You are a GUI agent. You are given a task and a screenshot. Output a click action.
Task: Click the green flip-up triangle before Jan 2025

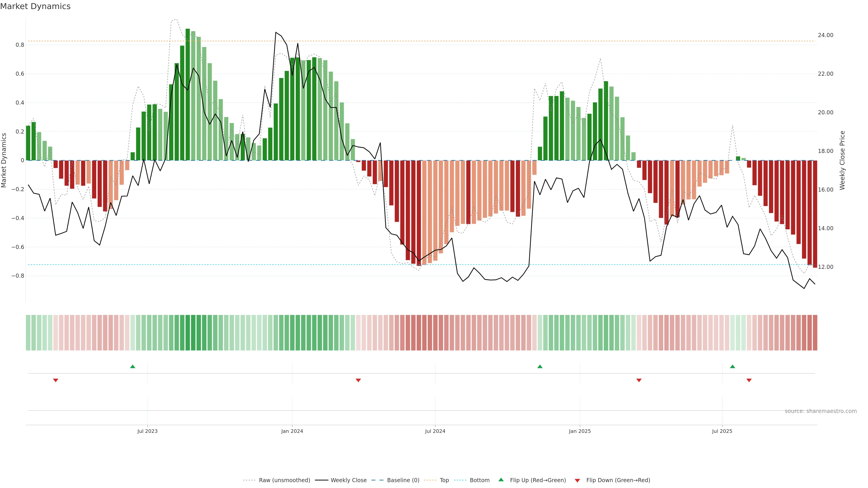pos(540,366)
